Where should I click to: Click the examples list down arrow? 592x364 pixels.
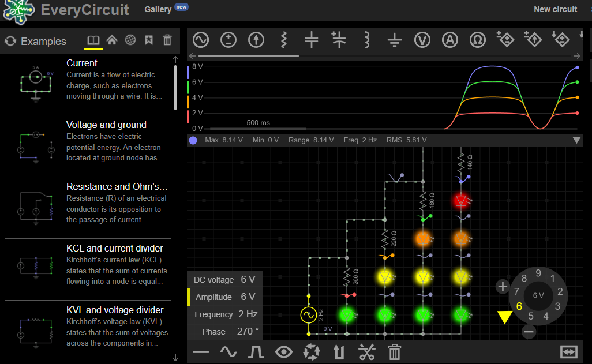pos(175,357)
